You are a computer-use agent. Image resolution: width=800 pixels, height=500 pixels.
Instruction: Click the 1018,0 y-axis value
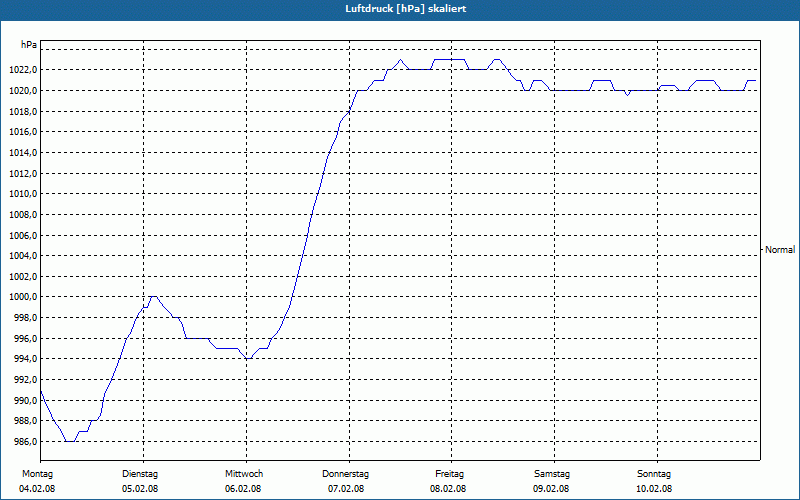pyautogui.click(x=23, y=111)
